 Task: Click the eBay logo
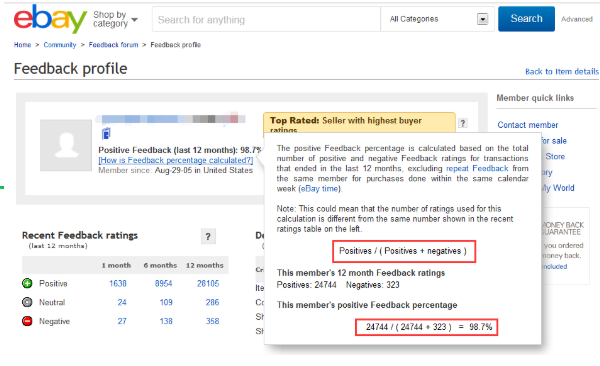(x=50, y=19)
